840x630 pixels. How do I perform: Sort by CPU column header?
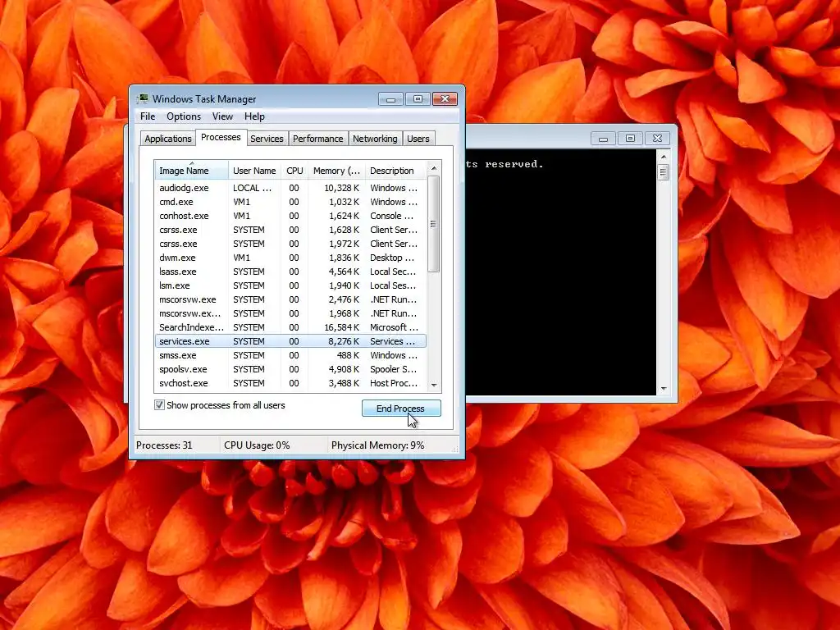294,171
